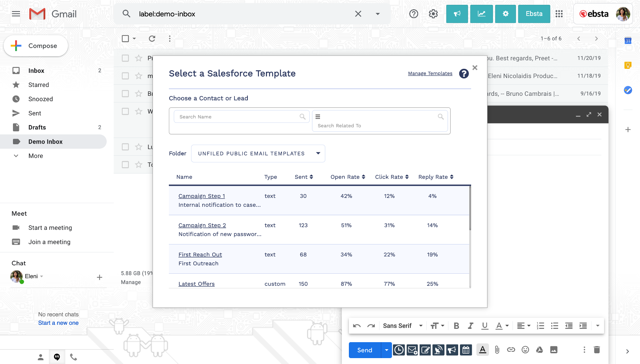Image resolution: width=640 pixels, height=364 pixels.
Task: Open Gmail settings gear
Action: pyautogui.click(x=433, y=14)
